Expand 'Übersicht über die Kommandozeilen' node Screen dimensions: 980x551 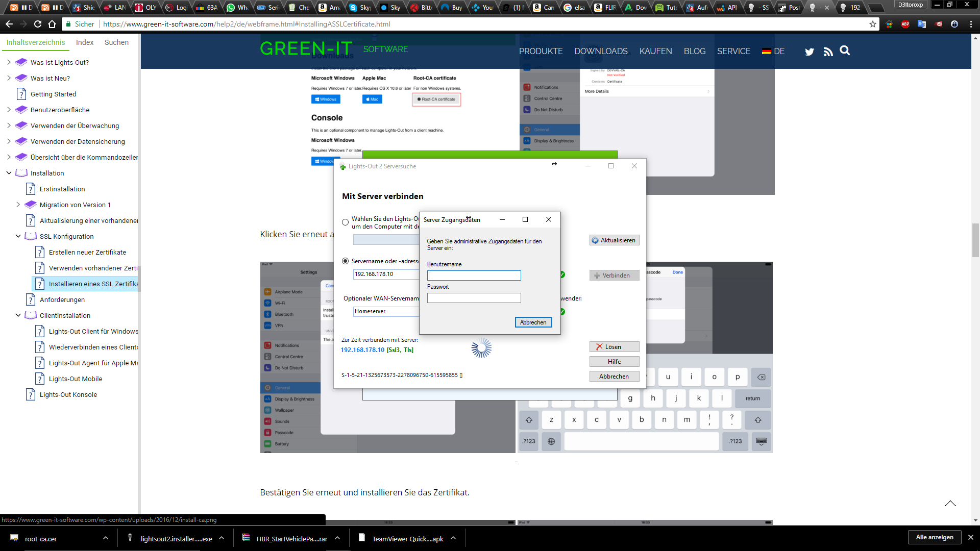(x=9, y=157)
